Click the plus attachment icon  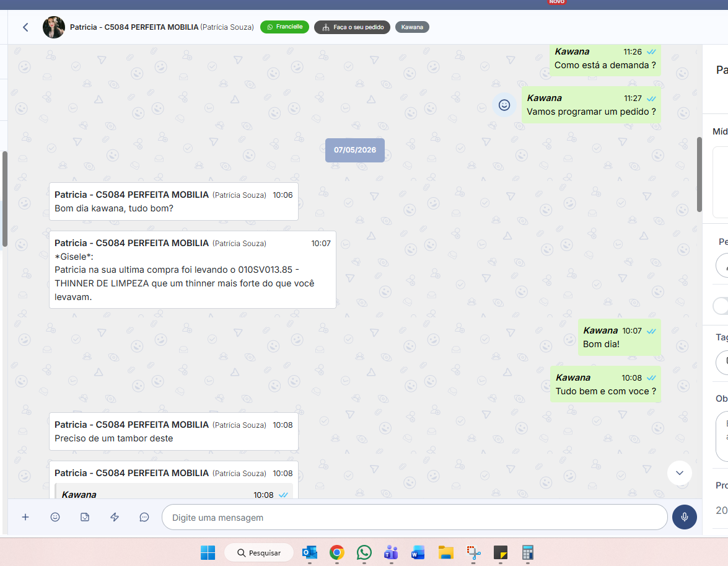25,517
